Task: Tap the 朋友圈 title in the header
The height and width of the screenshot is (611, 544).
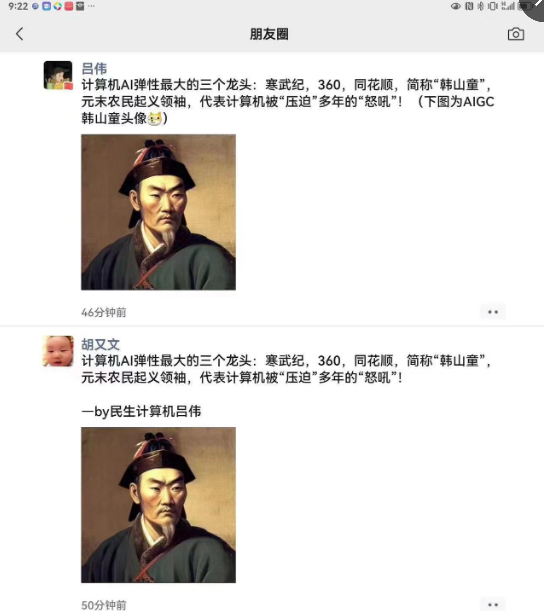Action: tap(269, 34)
